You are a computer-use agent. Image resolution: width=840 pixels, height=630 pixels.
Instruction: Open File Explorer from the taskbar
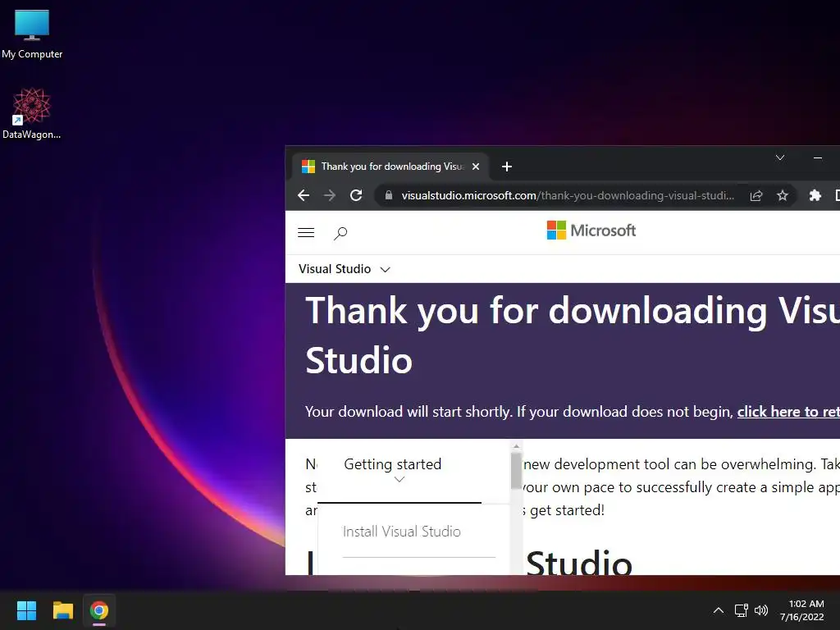pyautogui.click(x=62, y=610)
